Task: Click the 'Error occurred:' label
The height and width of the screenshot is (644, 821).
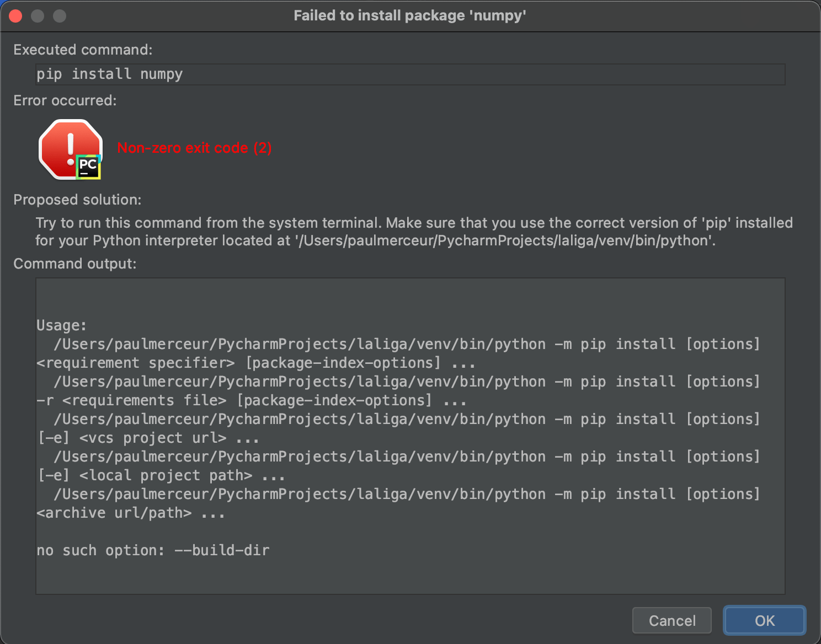Action: tap(65, 100)
